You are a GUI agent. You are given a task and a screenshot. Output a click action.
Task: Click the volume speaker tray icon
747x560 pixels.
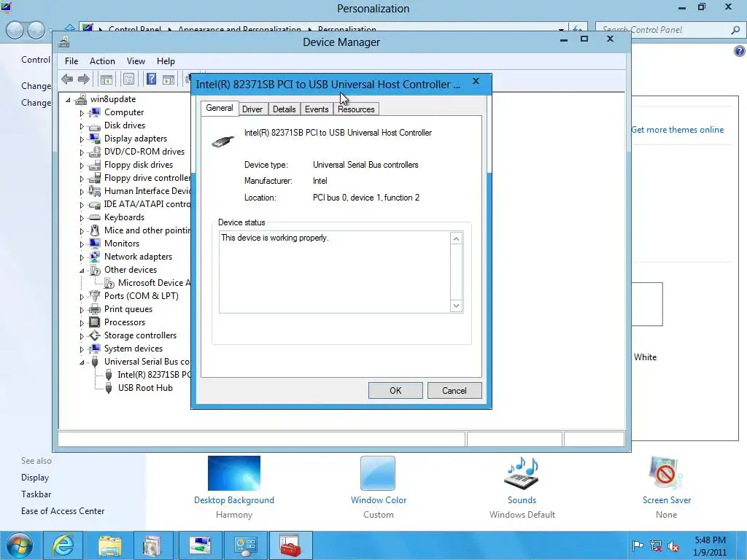tap(673, 546)
